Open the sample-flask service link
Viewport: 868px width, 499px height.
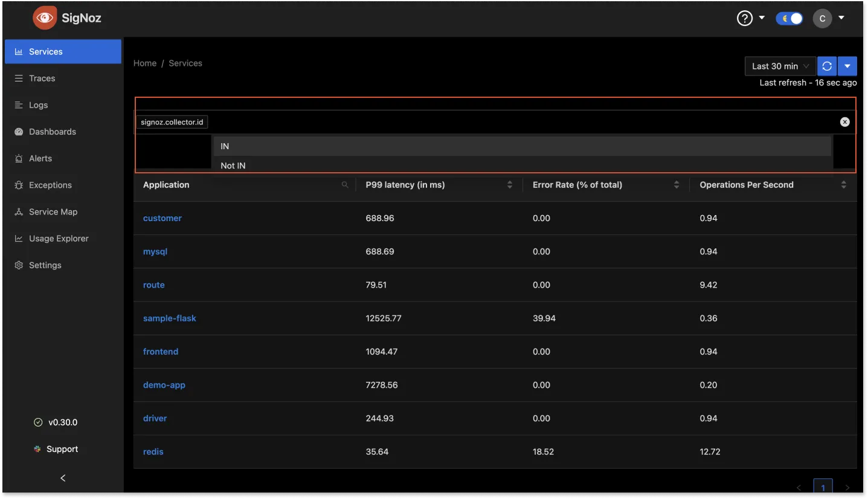pos(170,318)
